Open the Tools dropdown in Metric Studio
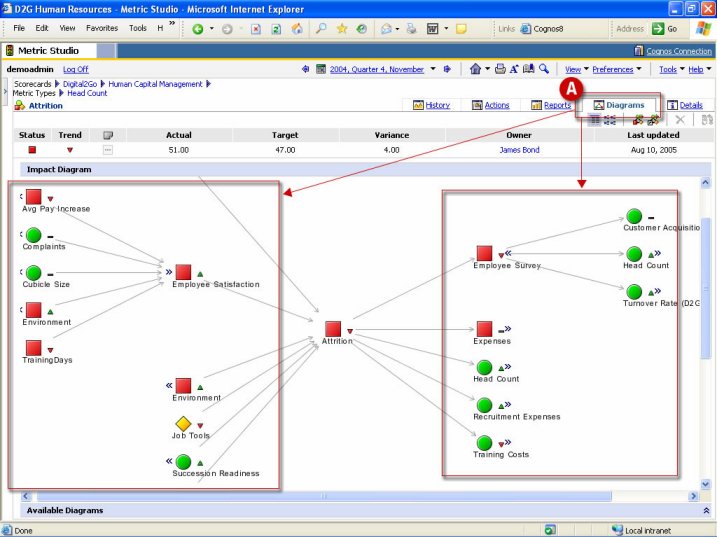The height and width of the screenshot is (537, 717). pos(671,69)
